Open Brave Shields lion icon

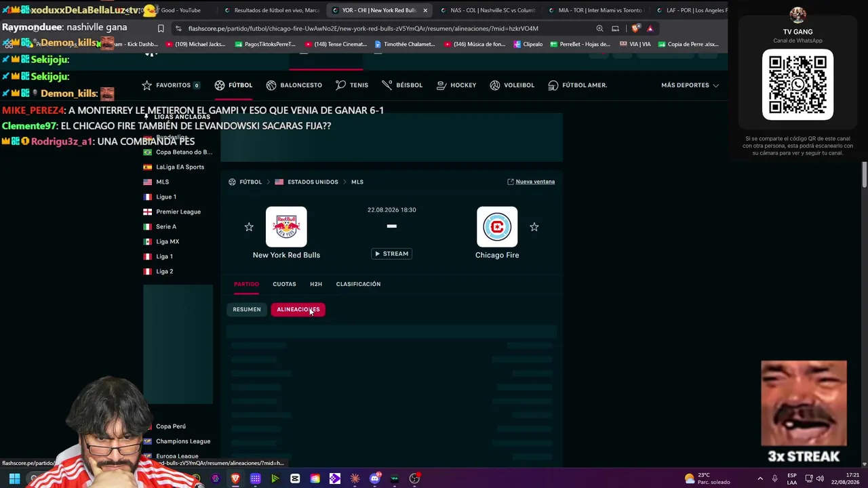635,28
